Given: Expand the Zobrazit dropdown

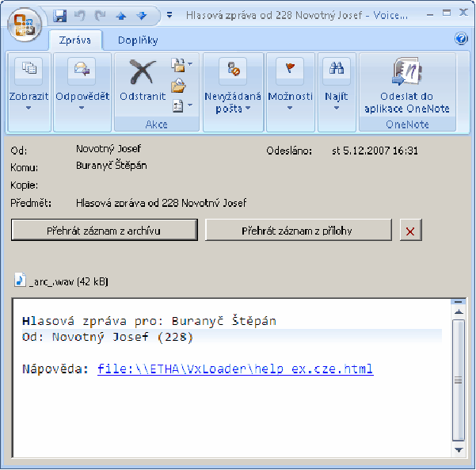Looking at the screenshot, I should (29, 108).
